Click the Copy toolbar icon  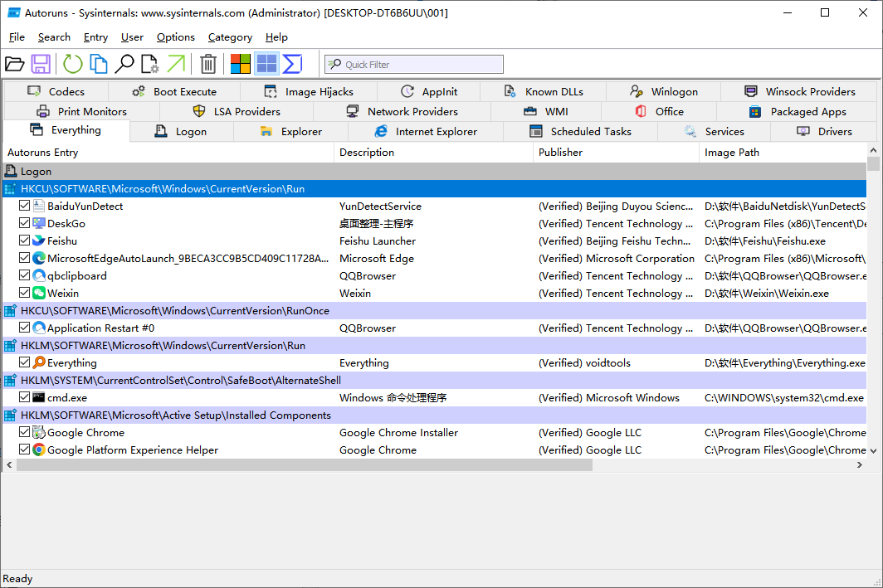[99, 64]
